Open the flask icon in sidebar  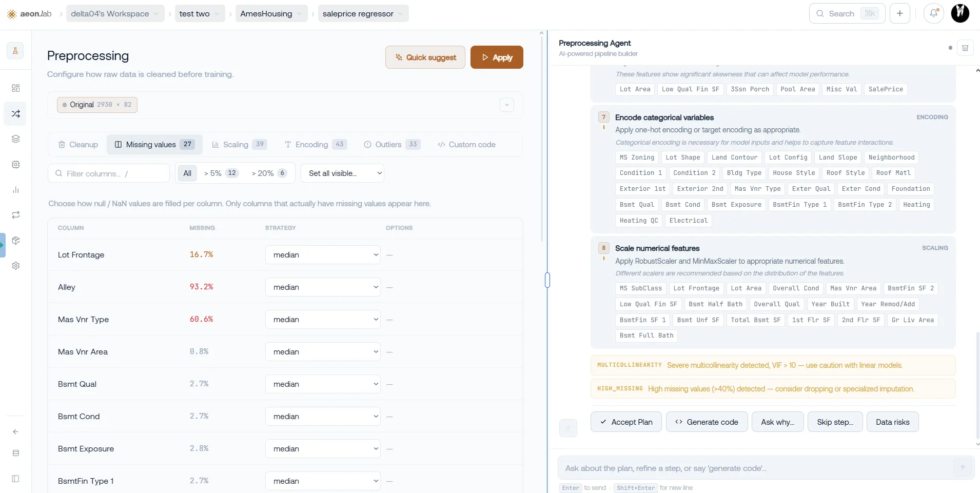pos(15,50)
